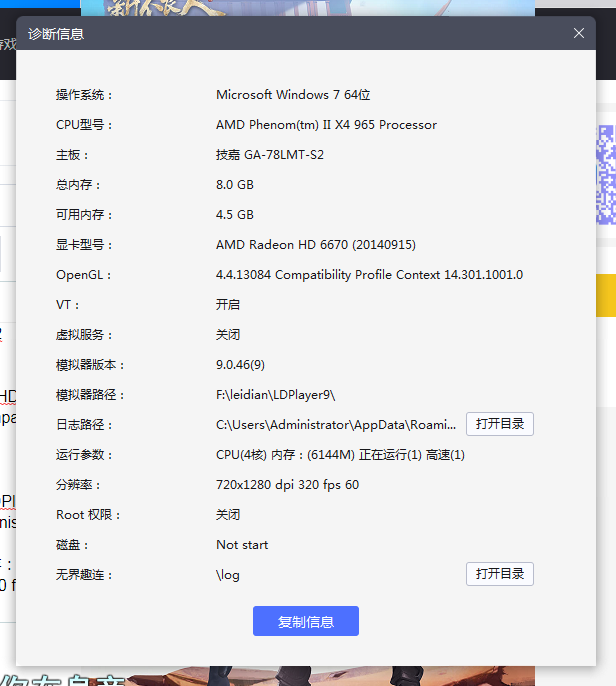The width and height of the screenshot is (616, 686).
Task: Select the Microsoft Windows 7 64位 value
Action: click(293, 95)
